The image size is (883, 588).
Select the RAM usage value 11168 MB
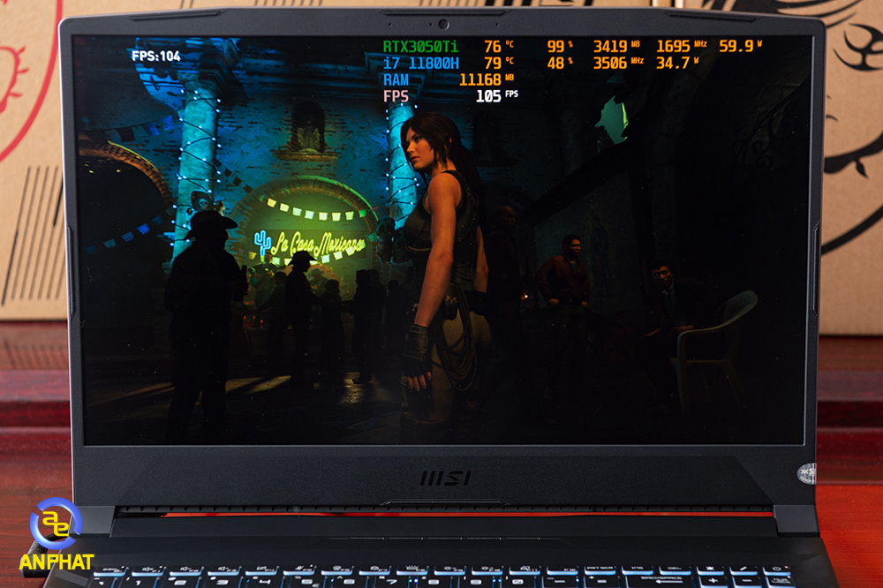coord(487,80)
